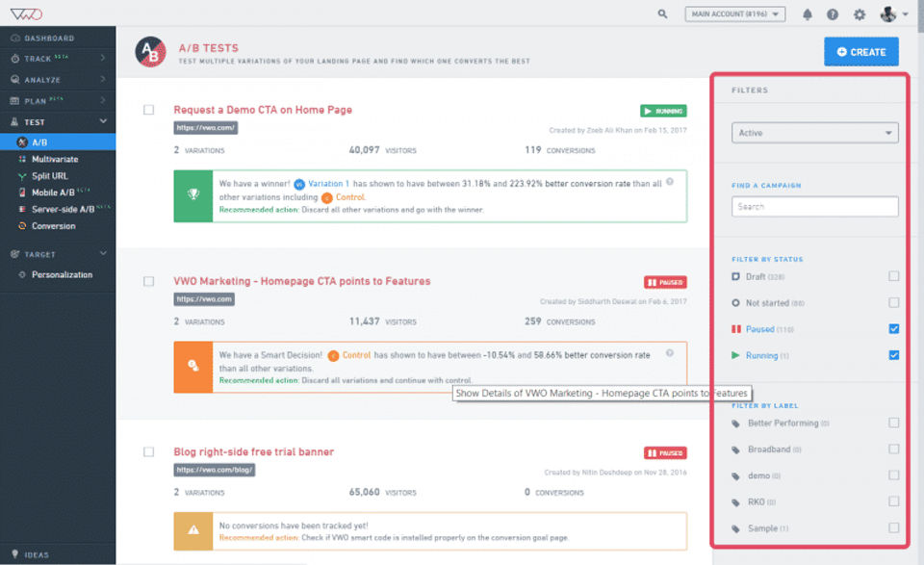This screenshot has height=565, width=924.
Task: Click the green Running filter play icon
Action: coord(735,355)
